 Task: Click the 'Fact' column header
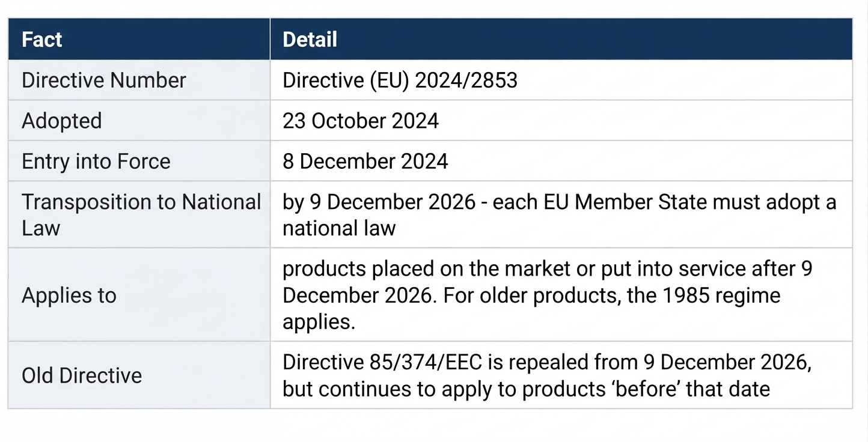[139, 40]
